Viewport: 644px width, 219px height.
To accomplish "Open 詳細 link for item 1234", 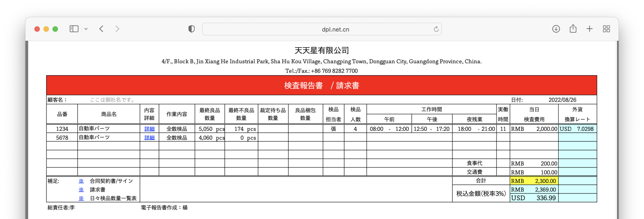I will click(x=149, y=129).
